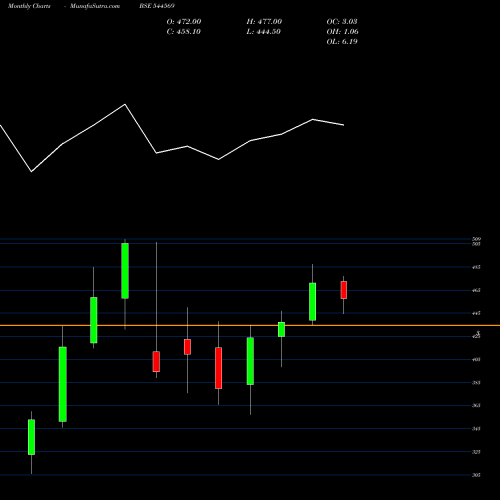Click the 465 price axis label
The height and width of the screenshot is (500, 500).
pyautogui.click(x=476, y=290)
